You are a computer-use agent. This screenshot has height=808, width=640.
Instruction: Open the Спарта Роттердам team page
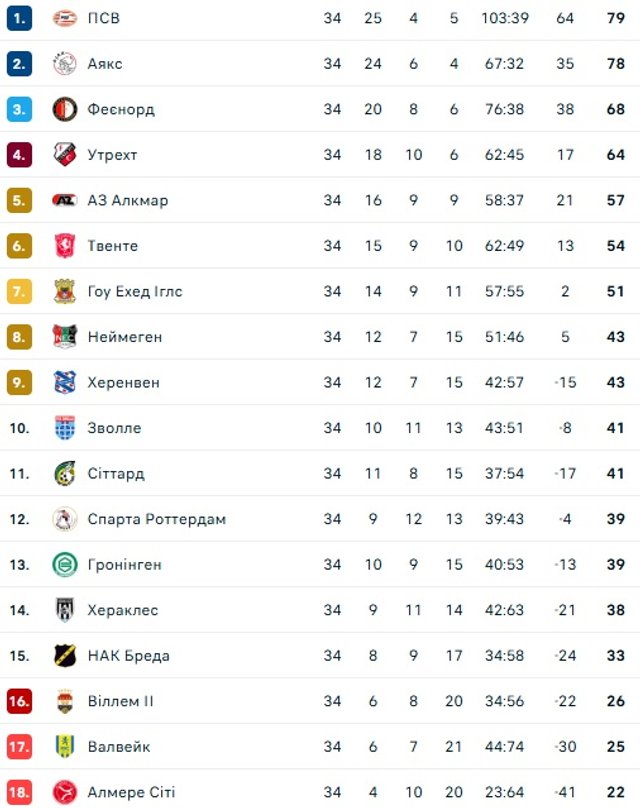157,519
